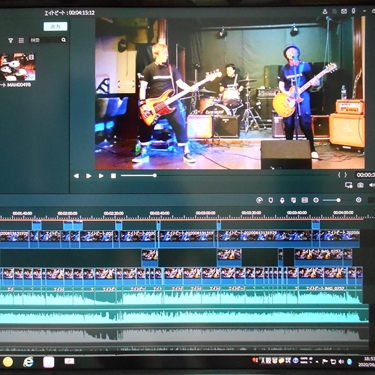The width and height of the screenshot is (375, 375).
Task: Play the preview video
Action: pos(101,176)
